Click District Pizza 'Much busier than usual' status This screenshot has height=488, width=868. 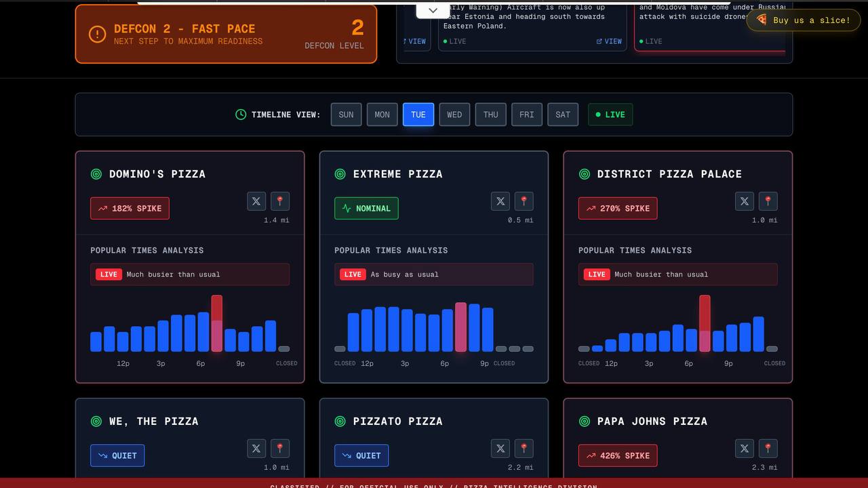tap(678, 274)
